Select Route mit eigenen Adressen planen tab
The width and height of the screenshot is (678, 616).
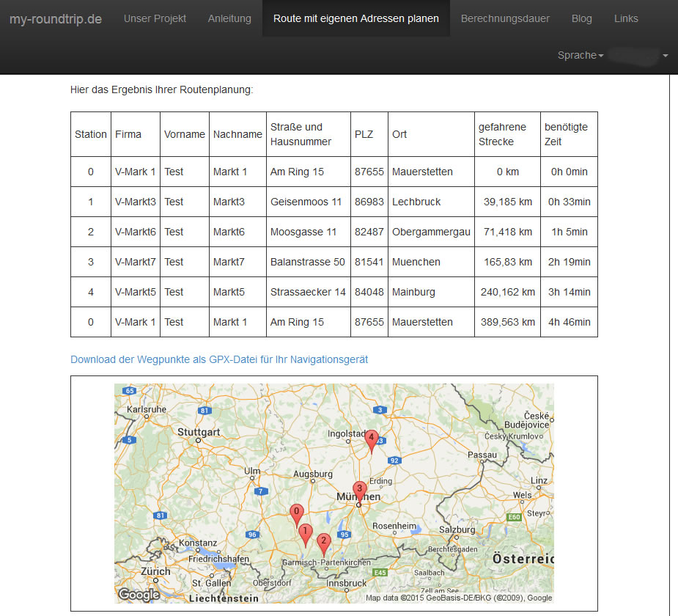[356, 18]
